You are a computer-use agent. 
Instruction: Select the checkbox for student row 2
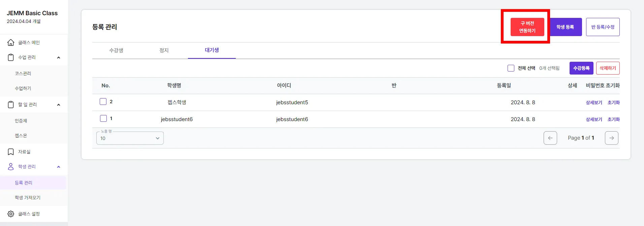point(103,102)
